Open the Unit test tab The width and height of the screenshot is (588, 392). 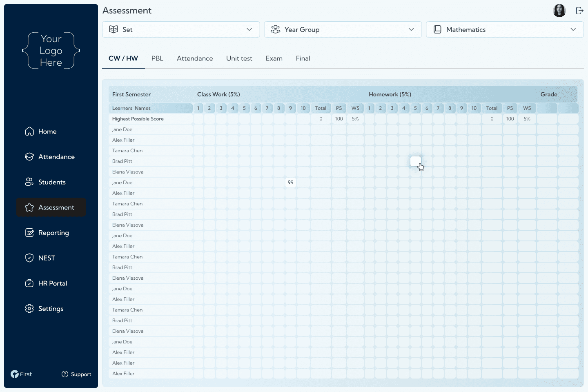(x=239, y=58)
